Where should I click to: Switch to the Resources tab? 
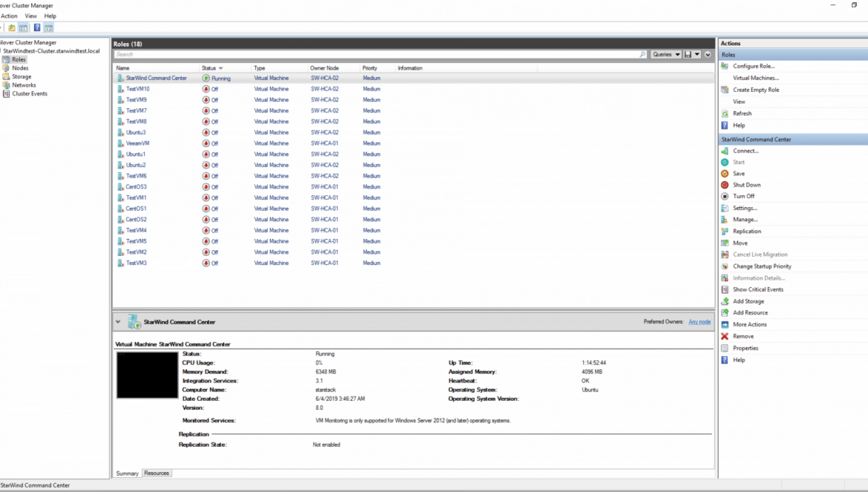pyautogui.click(x=157, y=473)
